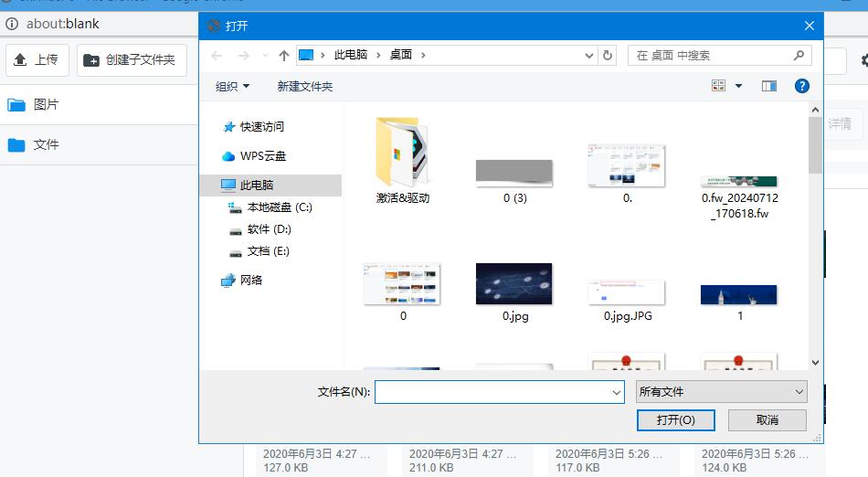Click the search magnifier icon
Viewport: 868px width, 477px height.
(x=799, y=56)
